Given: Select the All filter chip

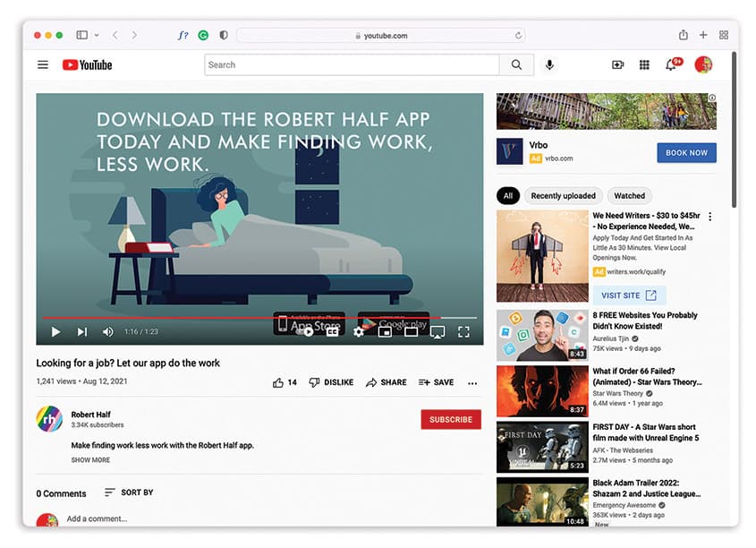Looking at the screenshot, I should click(x=507, y=196).
